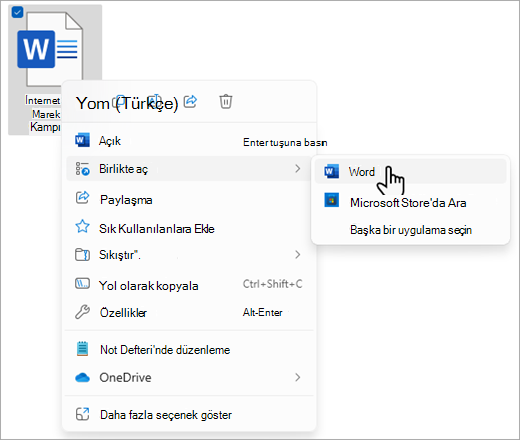Select the Birlikte aç menu entry
The width and height of the screenshot is (520, 440).
click(x=189, y=169)
